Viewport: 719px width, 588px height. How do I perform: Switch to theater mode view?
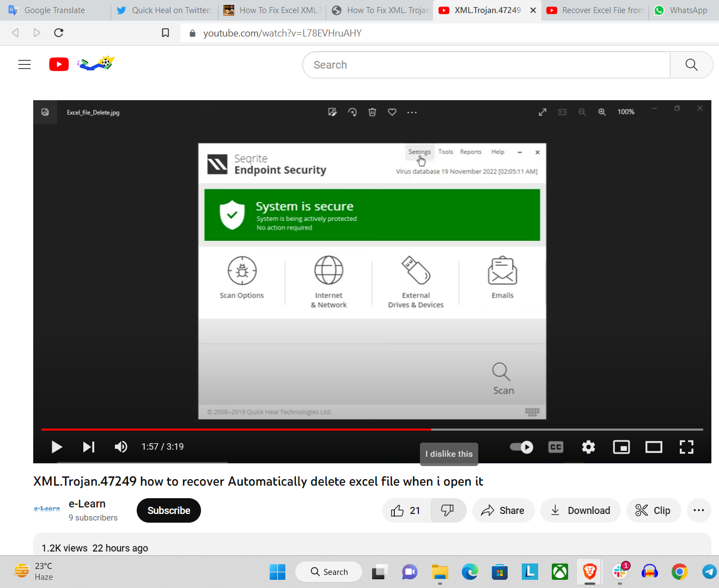[654, 447]
